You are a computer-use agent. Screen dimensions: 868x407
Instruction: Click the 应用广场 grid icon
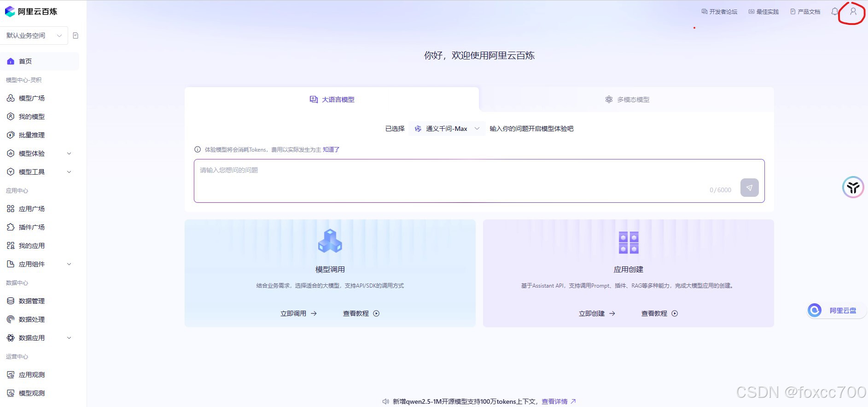(11, 209)
